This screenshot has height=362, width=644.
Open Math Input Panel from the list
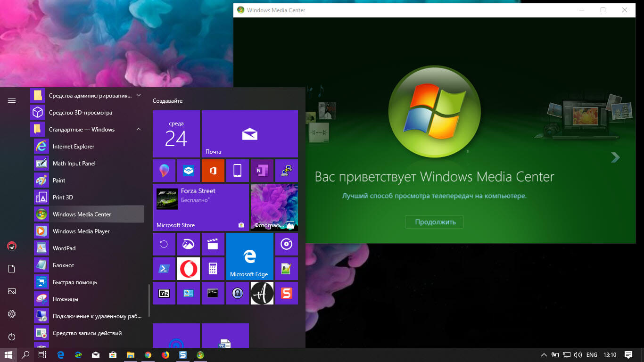pyautogui.click(x=89, y=164)
